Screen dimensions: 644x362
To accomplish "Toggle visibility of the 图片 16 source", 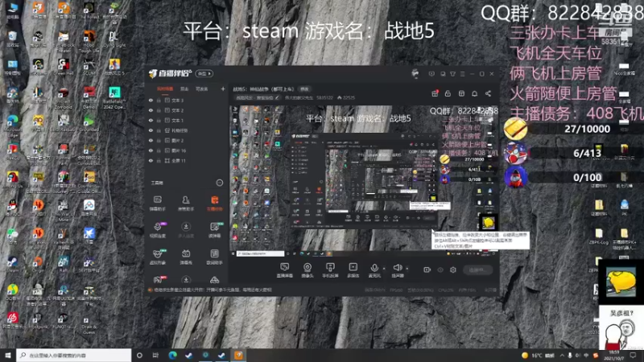I will 151,150.
